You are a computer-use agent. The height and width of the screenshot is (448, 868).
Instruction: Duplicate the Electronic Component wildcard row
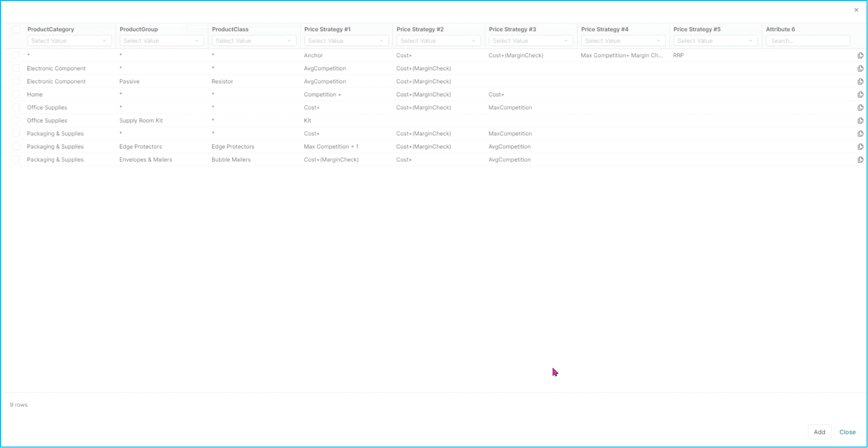tap(860, 68)
